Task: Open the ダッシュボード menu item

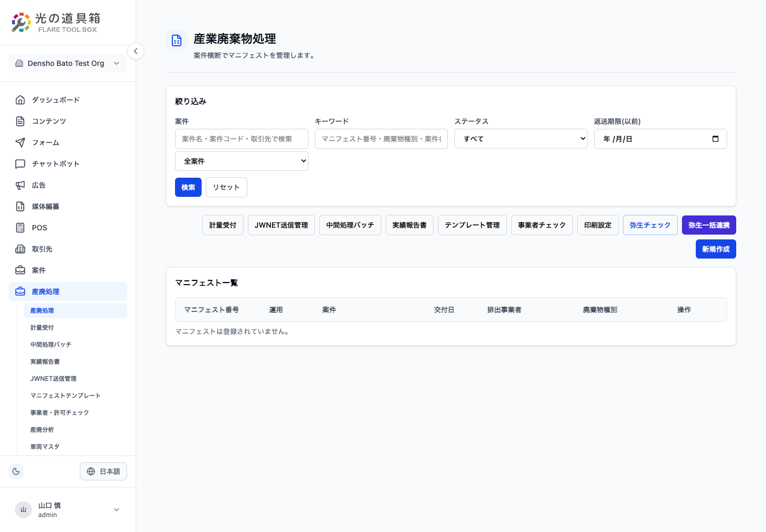Action: (68, 100)
